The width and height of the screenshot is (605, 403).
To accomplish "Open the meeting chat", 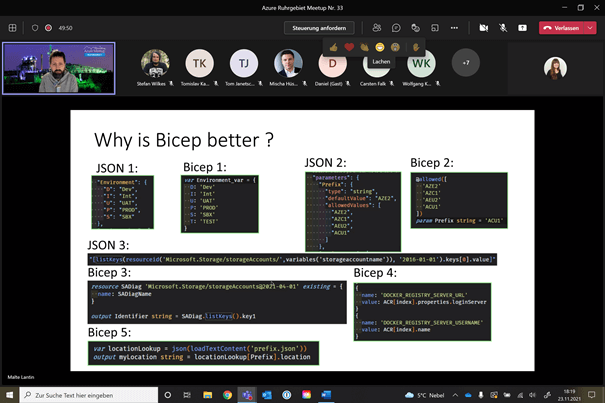I will pos(396,28).
